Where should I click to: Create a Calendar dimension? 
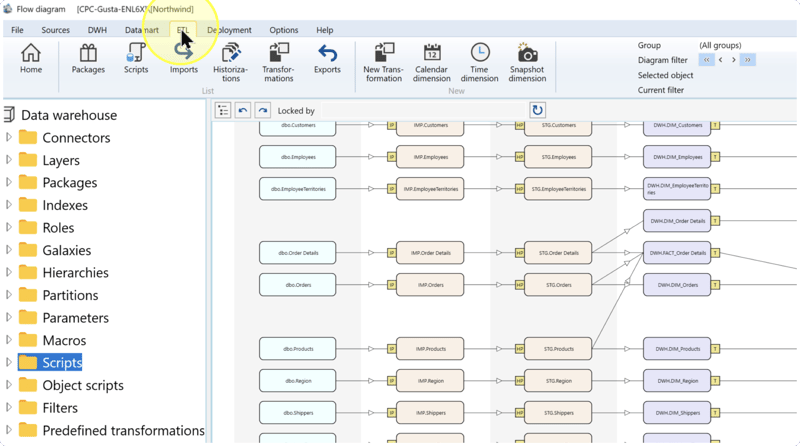(x=432, y=63)
